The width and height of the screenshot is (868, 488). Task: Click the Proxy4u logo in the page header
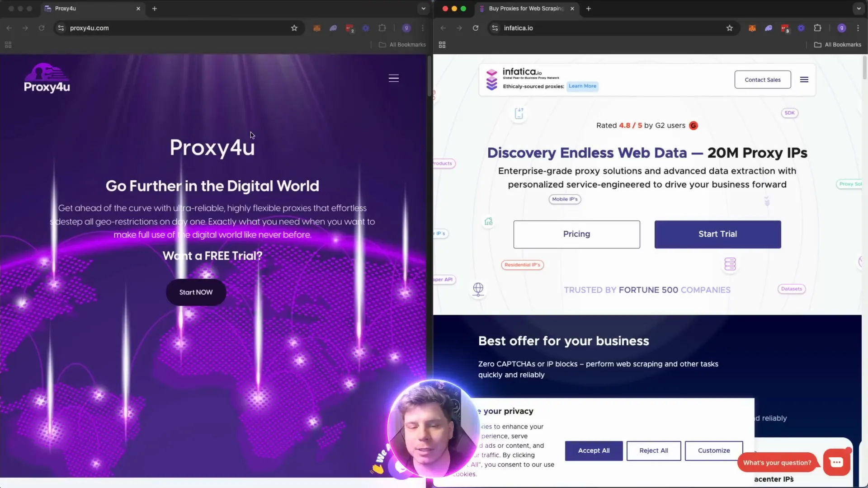pyautogui.click(x=47, y=78)
